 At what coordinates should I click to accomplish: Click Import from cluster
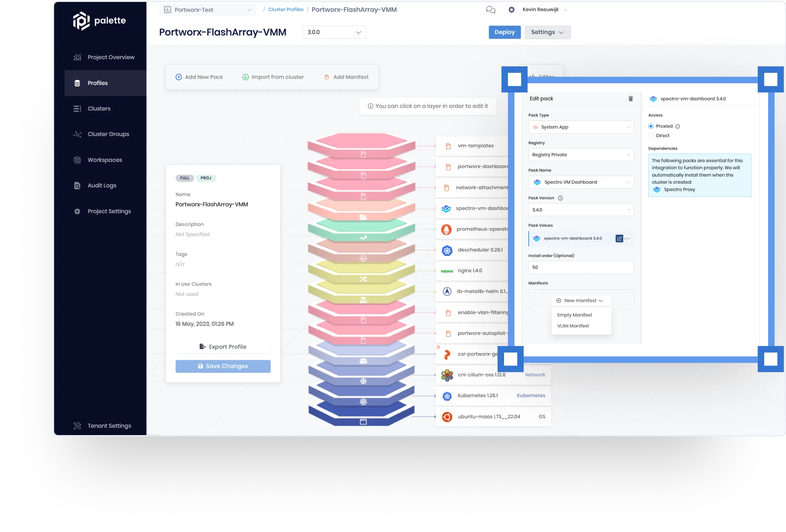(273, 77)
